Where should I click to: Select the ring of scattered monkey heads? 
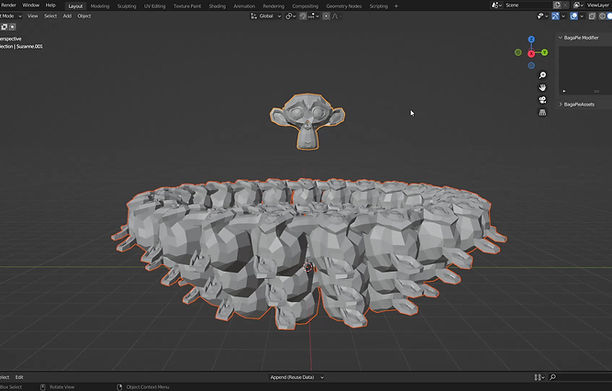coord(308,253)
